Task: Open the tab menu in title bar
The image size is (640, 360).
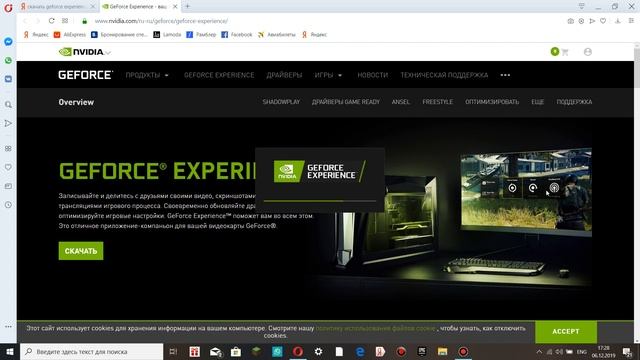Action: pos(582,7)
